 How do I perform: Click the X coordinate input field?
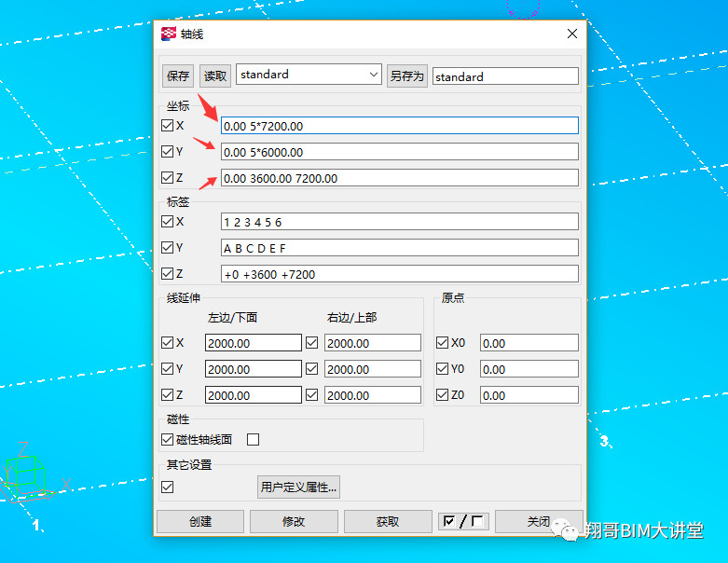point(399,126)
